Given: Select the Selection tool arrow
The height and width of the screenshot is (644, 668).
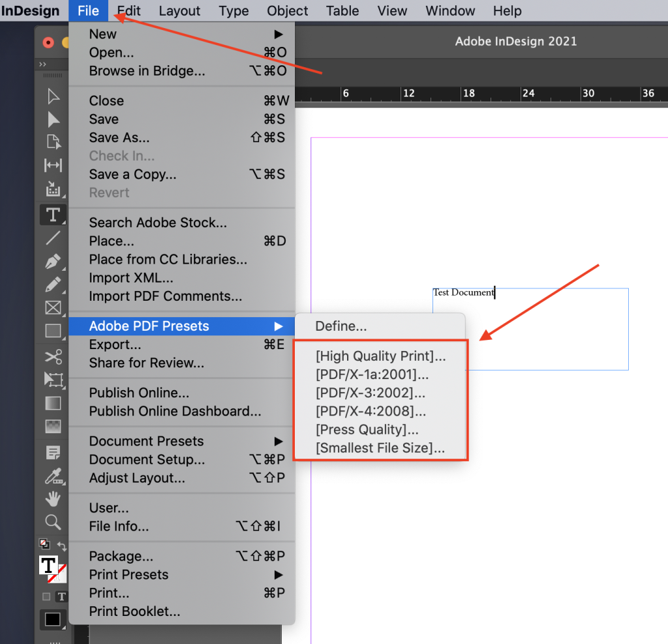Looking at the screenshot, I should (x=53, y=97).
